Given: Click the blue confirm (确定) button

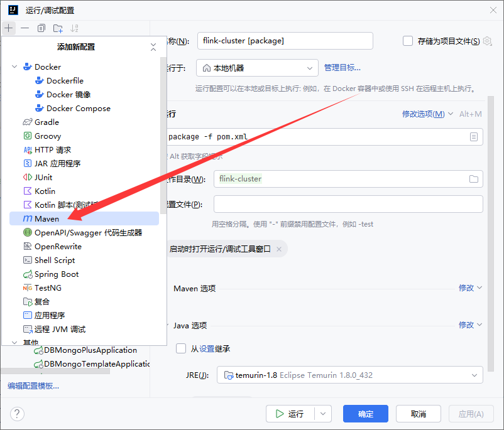Looking at the screenshot, I should (x=365, y=414).
